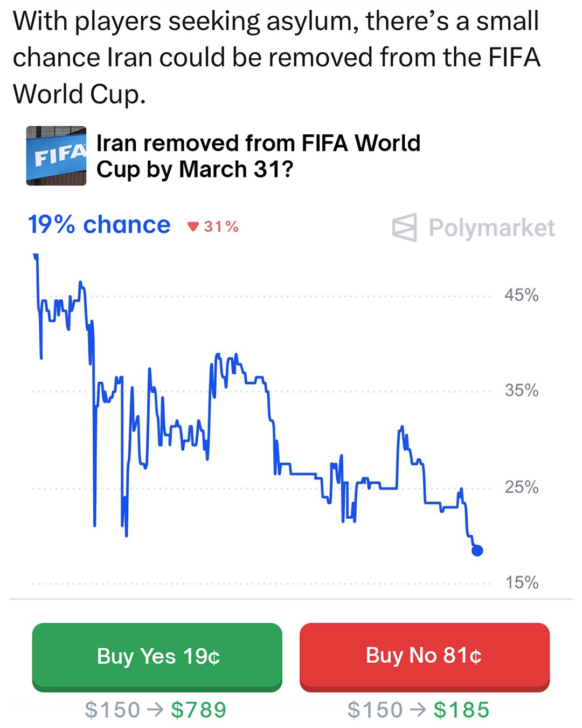
Task: Select the 25% axis label
Action: [x=521, y=487]
